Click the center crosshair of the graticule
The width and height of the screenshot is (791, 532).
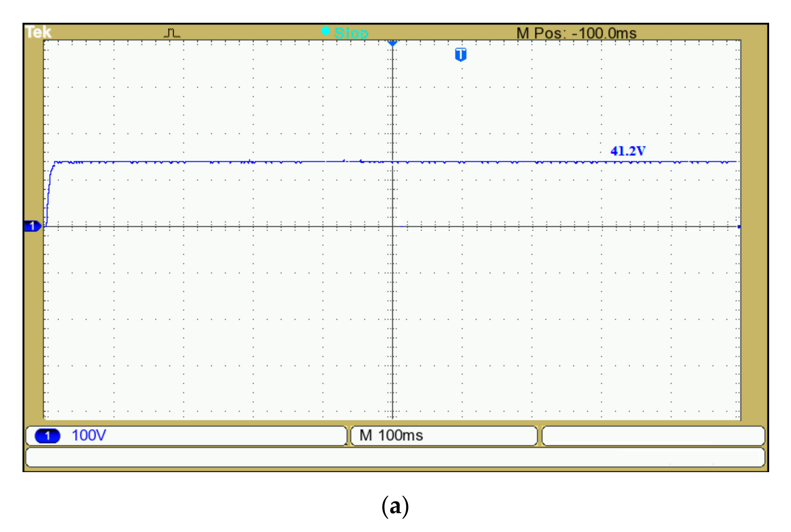[x=393, y=226]
